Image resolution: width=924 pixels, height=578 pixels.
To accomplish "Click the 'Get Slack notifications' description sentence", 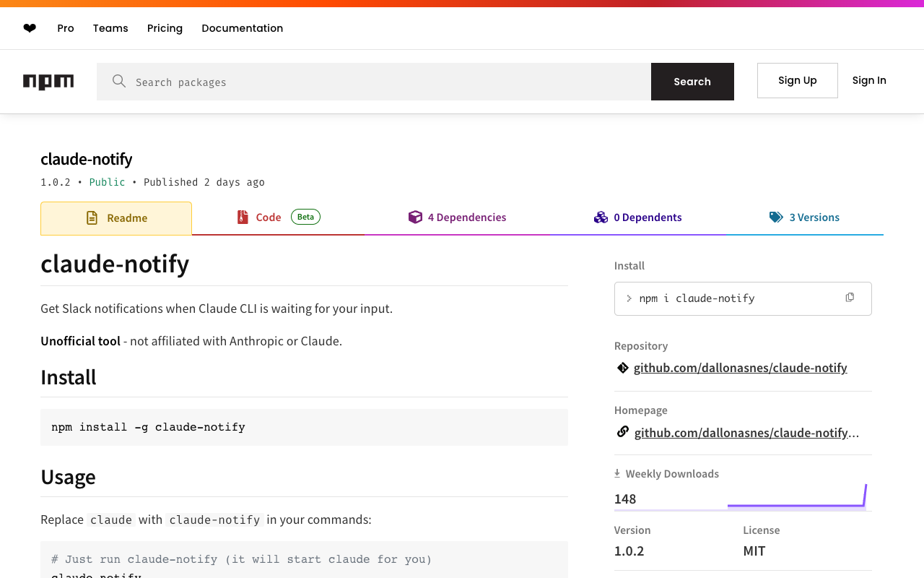I will click(x=217, y=309).
